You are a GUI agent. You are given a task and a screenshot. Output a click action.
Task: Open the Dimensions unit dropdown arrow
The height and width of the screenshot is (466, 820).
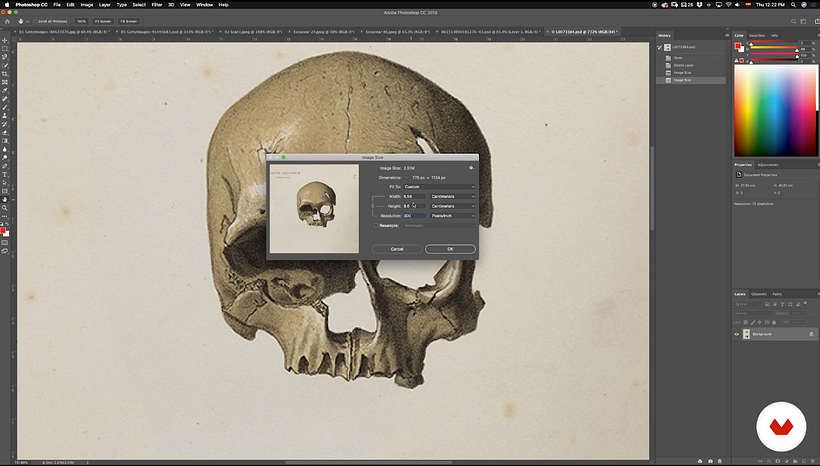pyautogui.click(x=407, y=177)
